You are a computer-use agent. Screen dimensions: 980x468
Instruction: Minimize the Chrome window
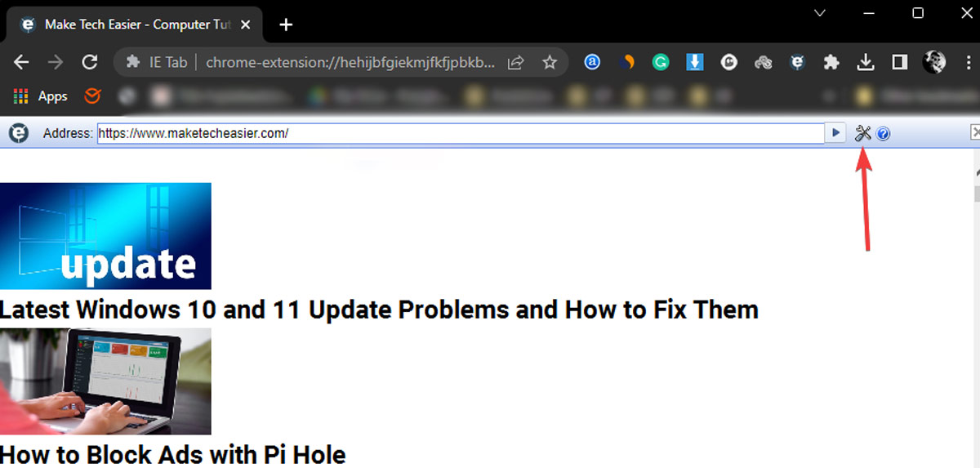[871, 12]
